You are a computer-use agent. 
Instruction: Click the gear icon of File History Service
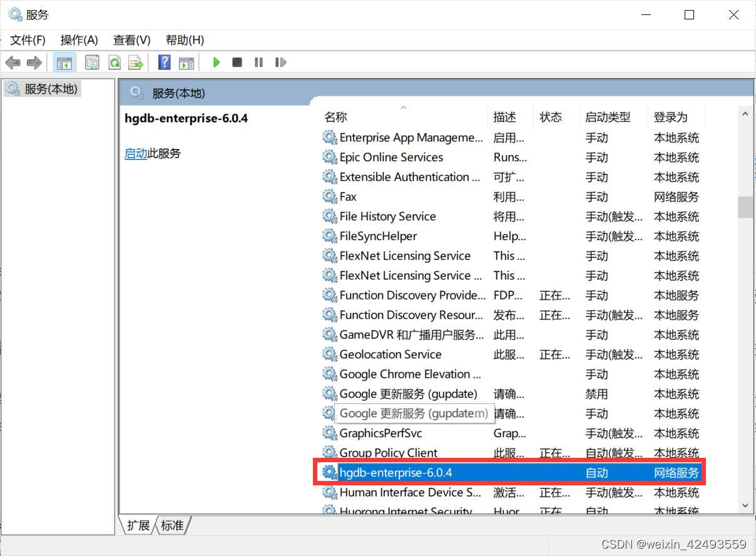(x=329, y=216)
